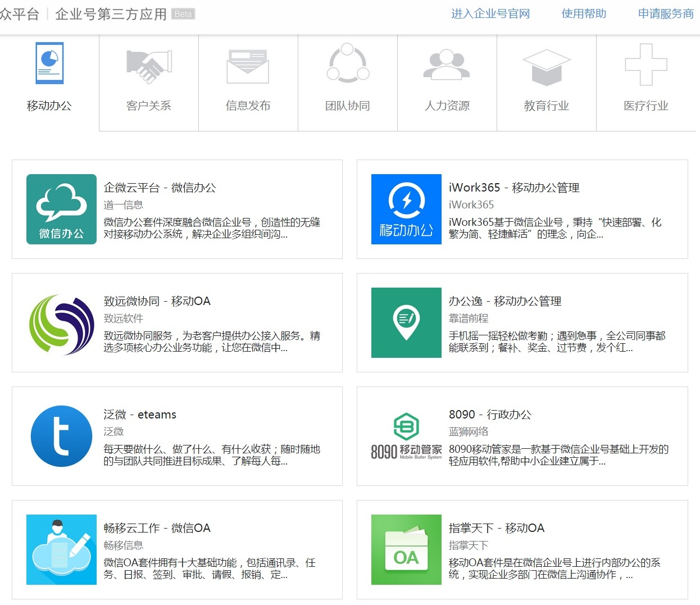Click the description starting 微信办公套件深度融合

(212, 228)
